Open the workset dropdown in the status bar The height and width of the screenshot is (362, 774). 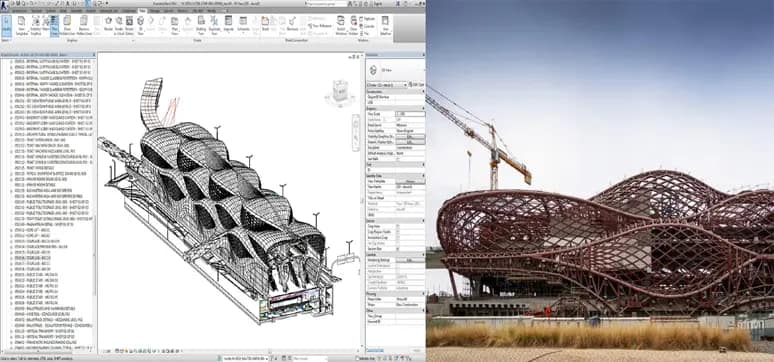(x=245, y=358)
